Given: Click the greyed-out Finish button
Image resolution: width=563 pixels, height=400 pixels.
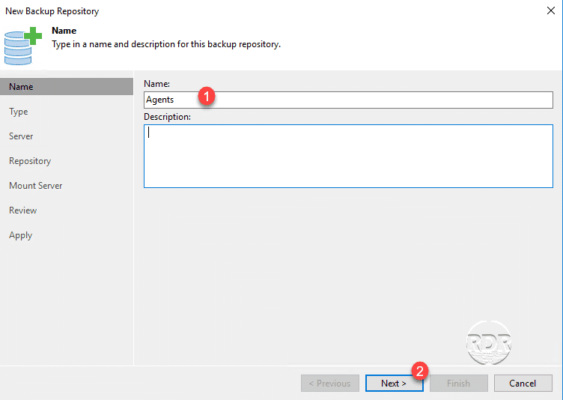Looking at the screenshot, I should (459, 383).
